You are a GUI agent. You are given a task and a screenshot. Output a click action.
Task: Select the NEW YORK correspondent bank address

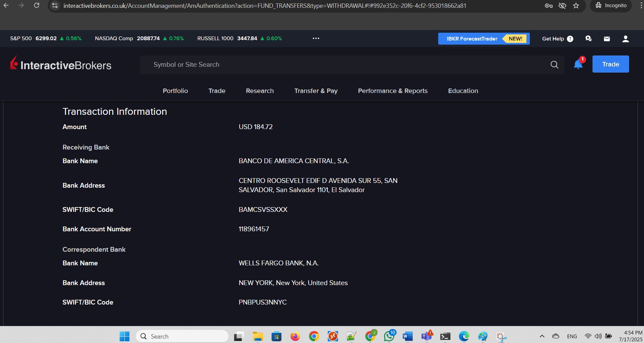[293, 283]
